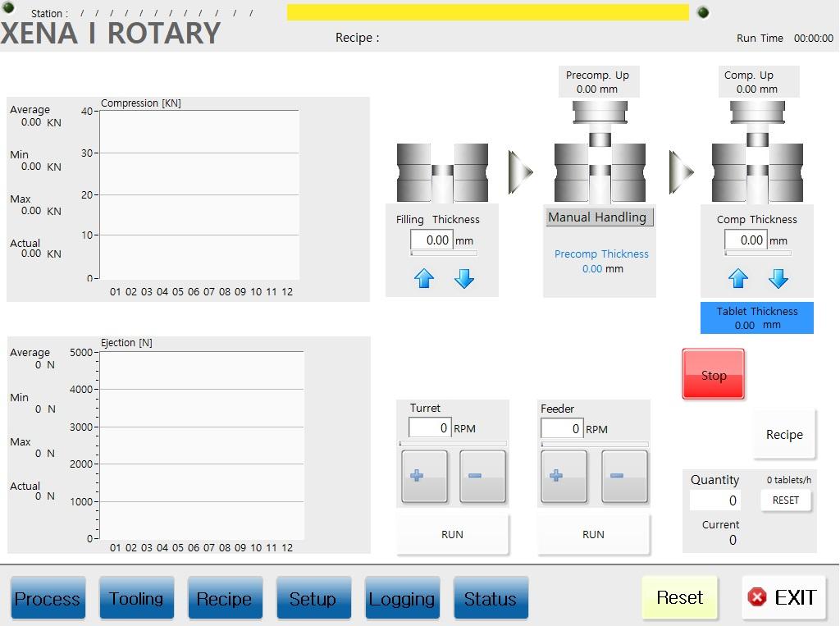Switch to the Tooling tab
This screenshot has width=840, height=626.
(136, 598)
